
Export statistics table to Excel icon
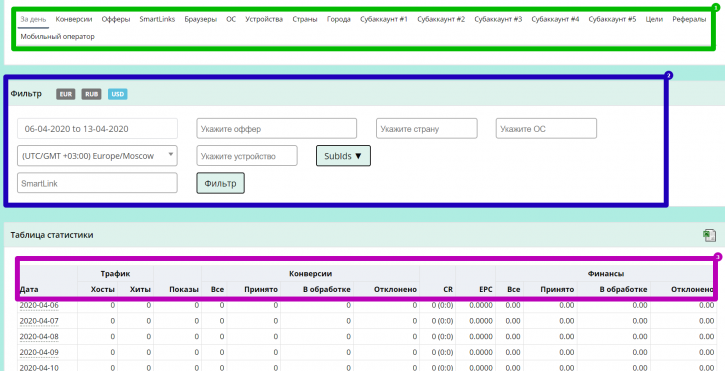click(709, 235)
